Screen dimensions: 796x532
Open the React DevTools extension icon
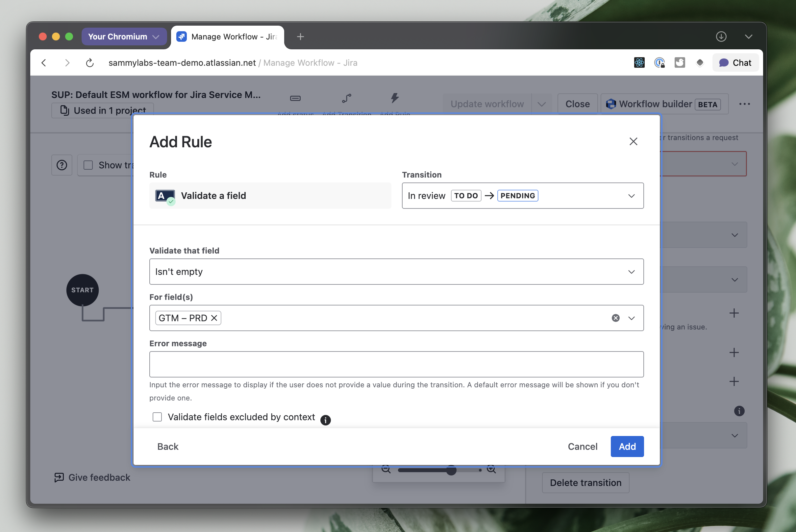639,63
